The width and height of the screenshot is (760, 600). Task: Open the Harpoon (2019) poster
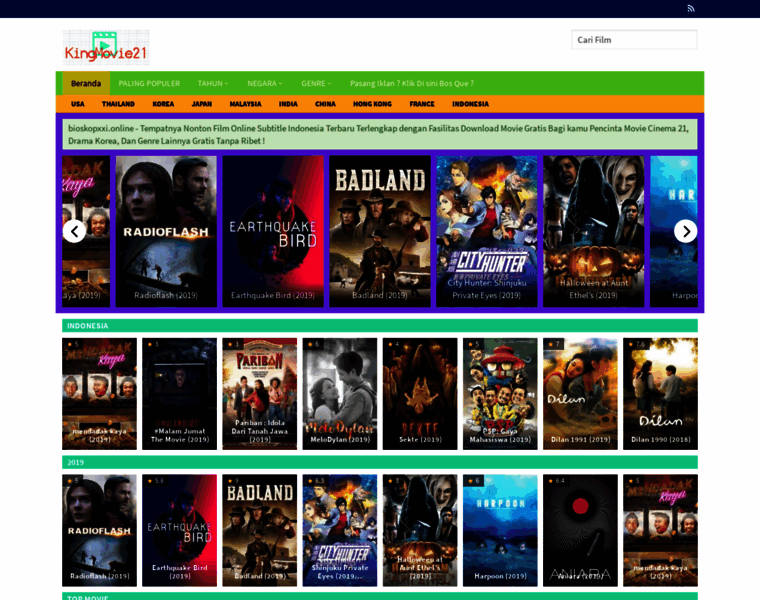pyautogui.click(x=500, y=530)
